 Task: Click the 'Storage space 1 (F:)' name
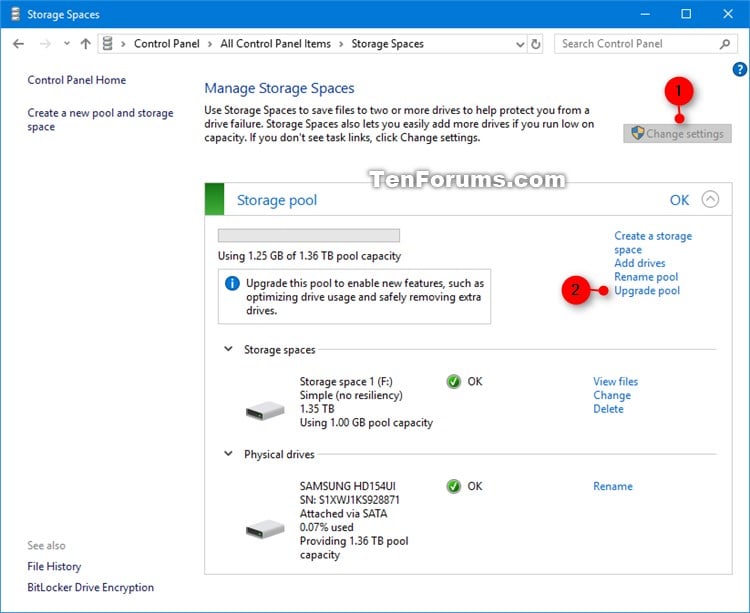[346, 382]
